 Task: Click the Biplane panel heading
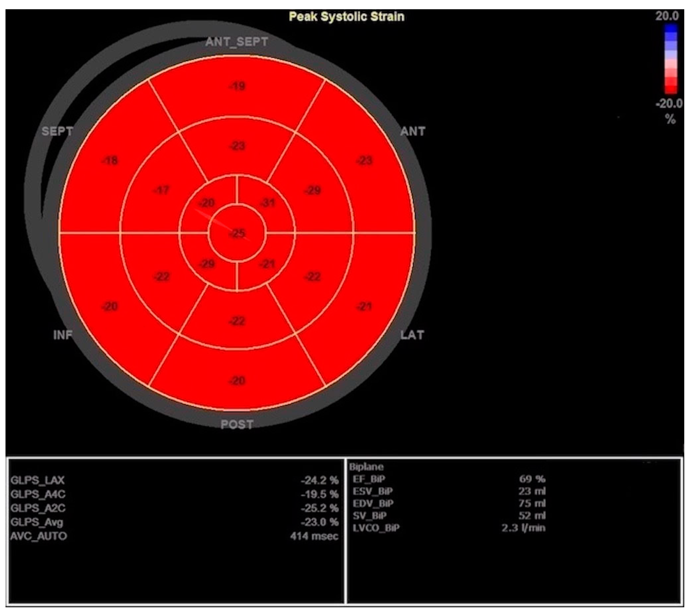367,467
